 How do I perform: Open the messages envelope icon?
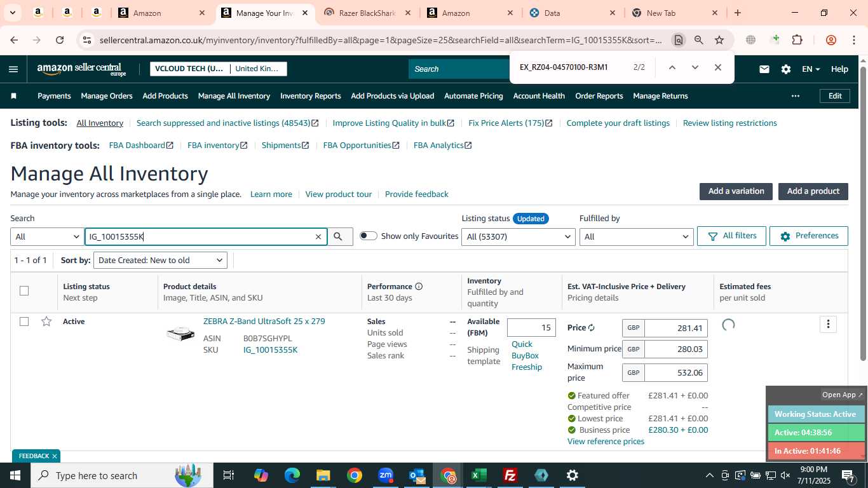[x=764, y=69]
